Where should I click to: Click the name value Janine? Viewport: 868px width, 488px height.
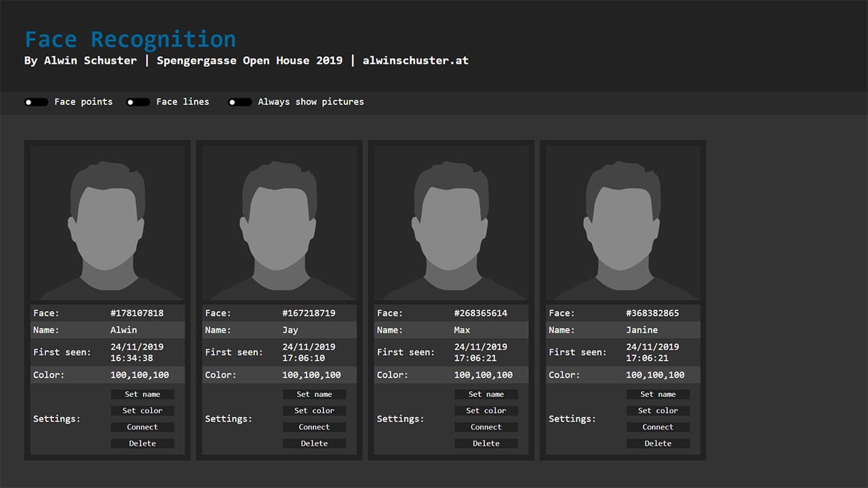click(x=642, y=330)
